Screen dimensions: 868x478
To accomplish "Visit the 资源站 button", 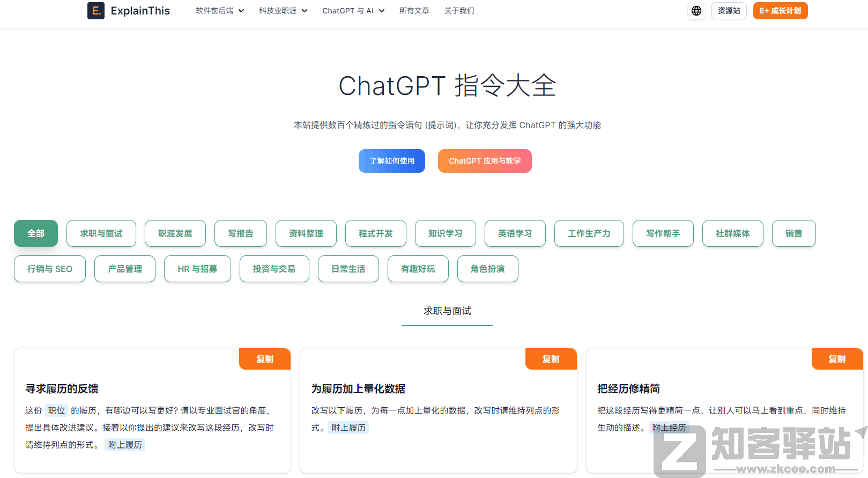I will coord(729,11).
